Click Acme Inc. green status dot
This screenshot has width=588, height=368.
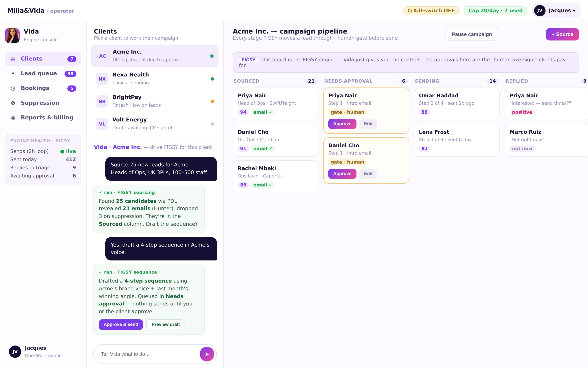click(212, 56)
